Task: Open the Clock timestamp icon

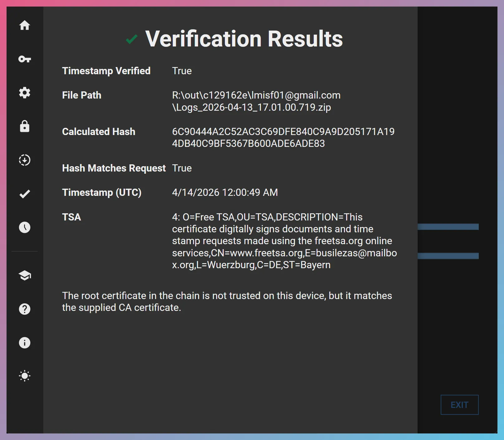Action: coord(25,227)
